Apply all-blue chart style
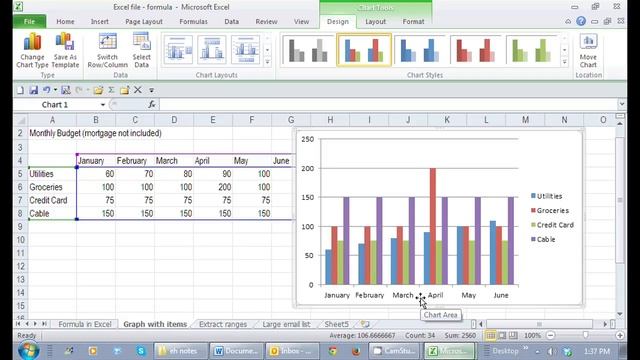The height and width of the screenshot is (360, 640). pos(420,50)
